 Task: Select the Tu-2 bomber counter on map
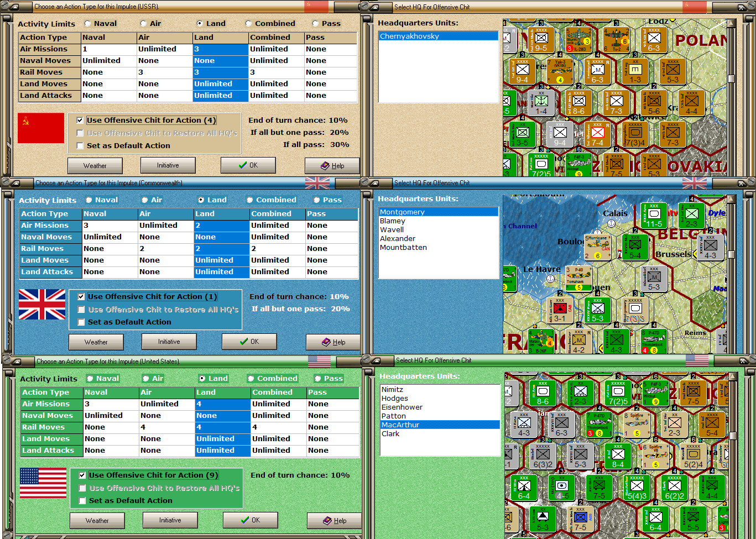(x=617, y=39)
